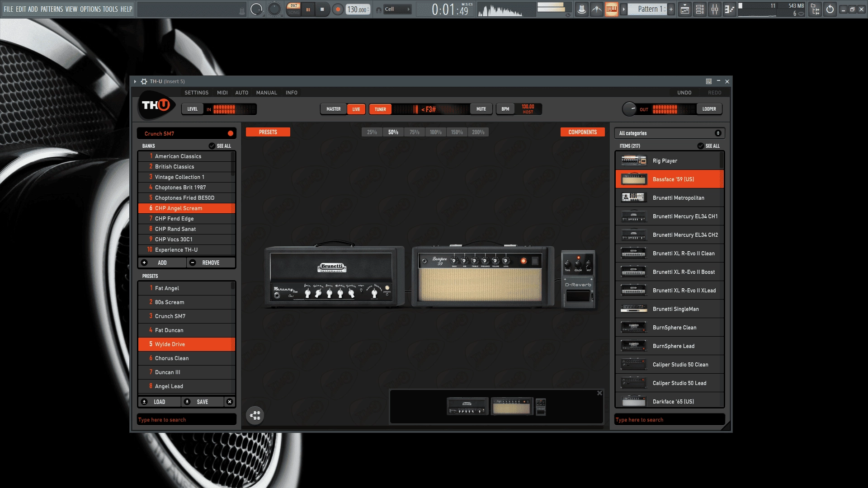Click the arrow left of Pattern 1
The height and width of the screenshot is (488, 868).
point(623,9)
